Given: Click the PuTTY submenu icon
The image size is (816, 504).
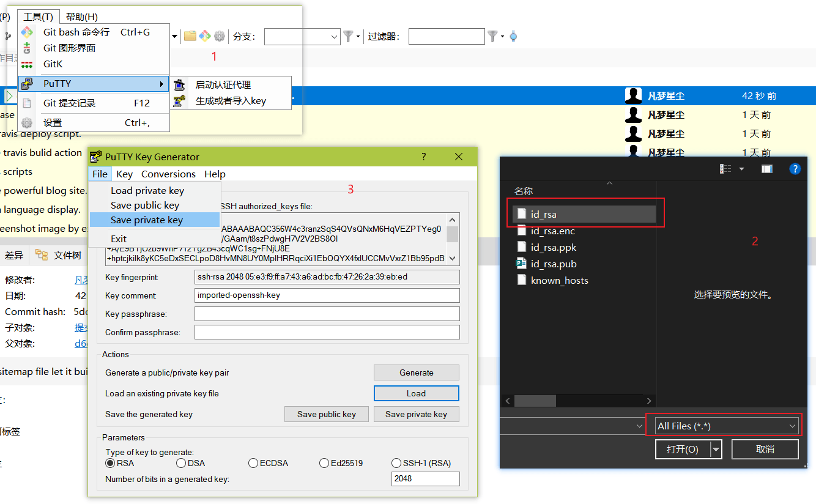Looking at the screenshot, I should click(x=27, y=84).
